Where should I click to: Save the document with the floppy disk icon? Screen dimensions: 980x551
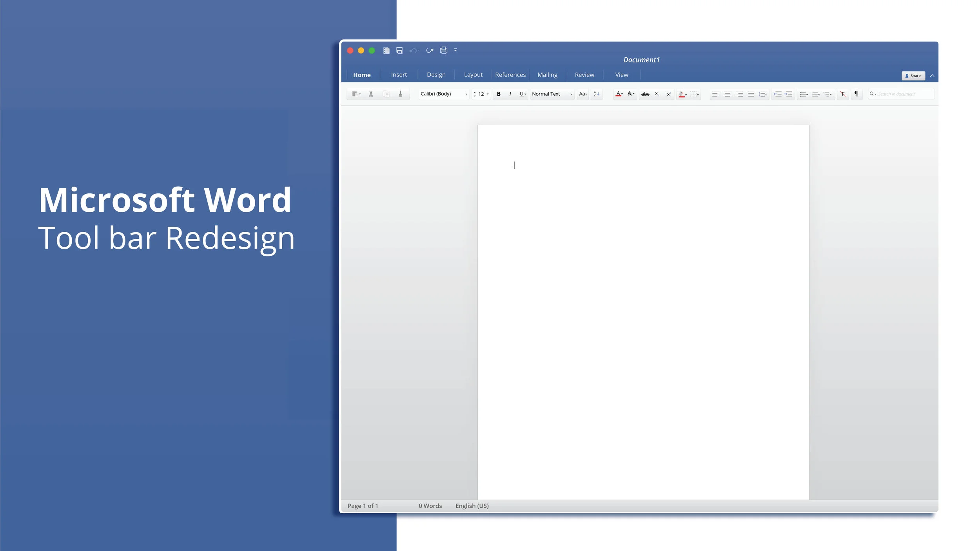(399, 51)
